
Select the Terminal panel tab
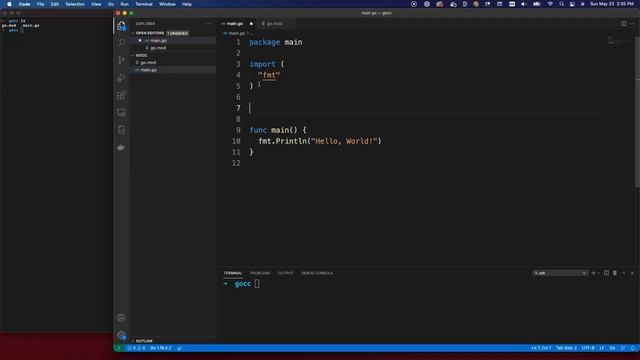click(x=233, y=273)
